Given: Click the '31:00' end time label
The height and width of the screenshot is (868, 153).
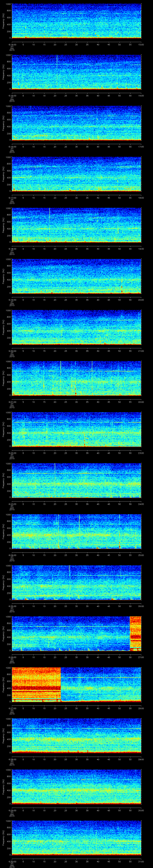Looking at the screenshot, I should pyautogui.click(x=141, y=861).
